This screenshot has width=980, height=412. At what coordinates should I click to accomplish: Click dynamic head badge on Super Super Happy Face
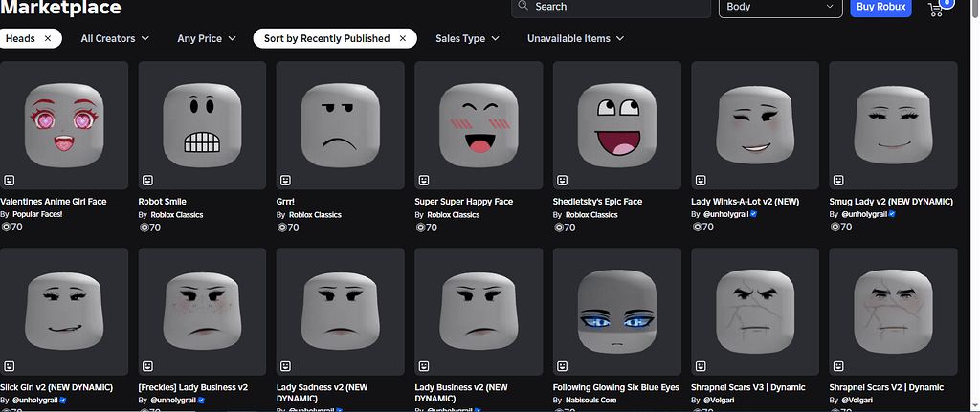point(424,180)
